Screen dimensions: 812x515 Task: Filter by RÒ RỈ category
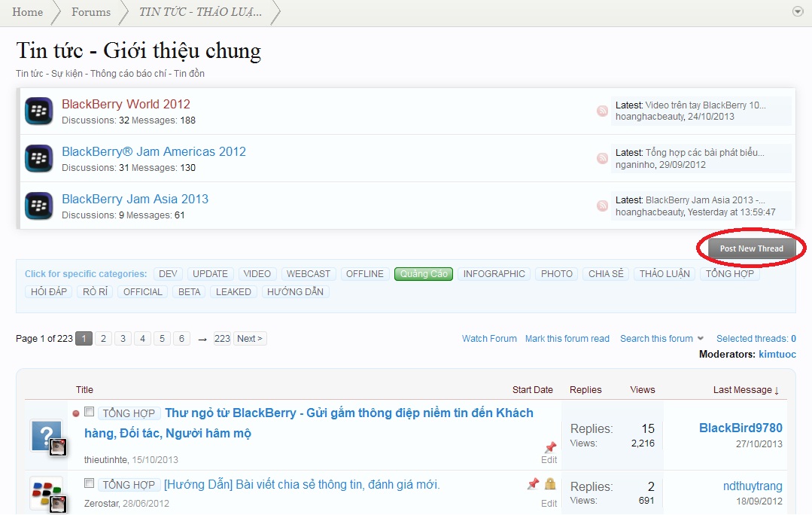[96, 291]
